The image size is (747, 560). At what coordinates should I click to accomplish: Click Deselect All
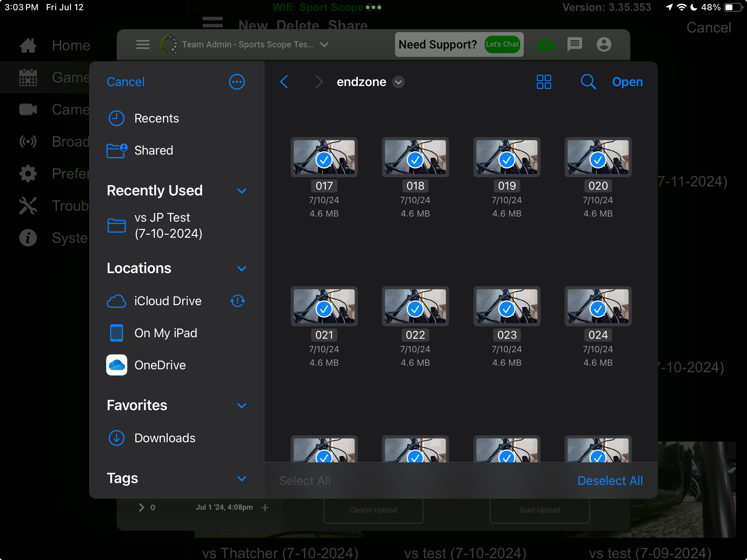(610, 481)
